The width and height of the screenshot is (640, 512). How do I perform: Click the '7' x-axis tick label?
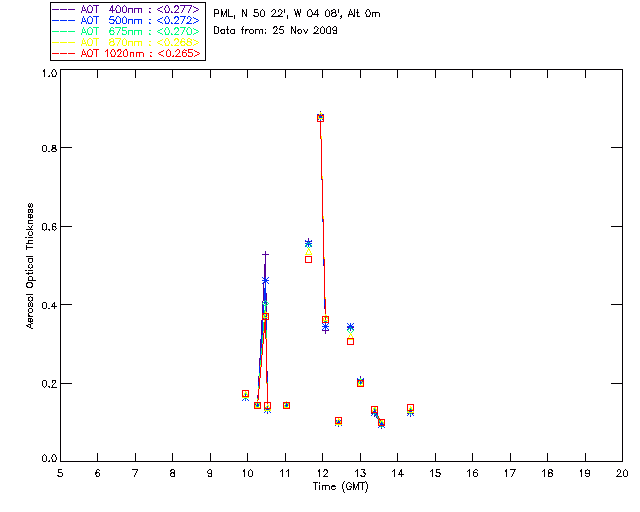135,473
